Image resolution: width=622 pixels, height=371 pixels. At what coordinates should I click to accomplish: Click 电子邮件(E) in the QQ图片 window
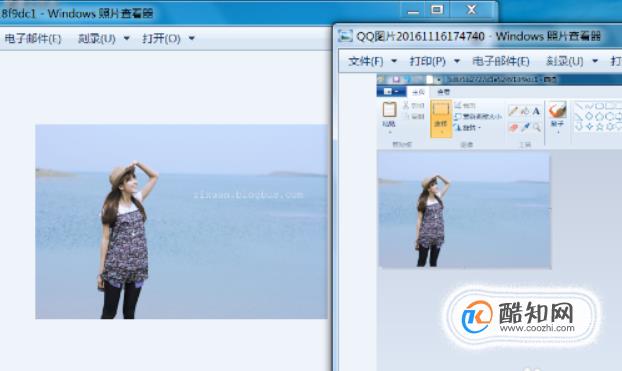click(501, 62)
